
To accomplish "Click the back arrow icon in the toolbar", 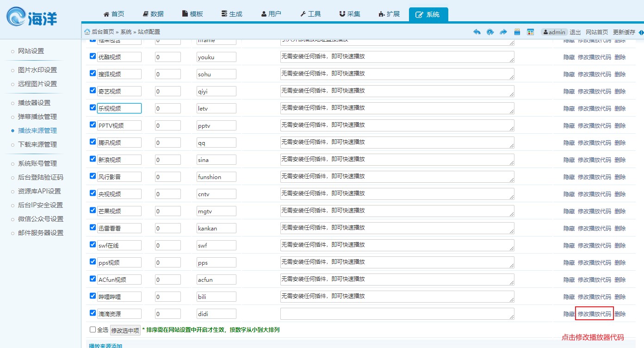I will click(477, 32).
